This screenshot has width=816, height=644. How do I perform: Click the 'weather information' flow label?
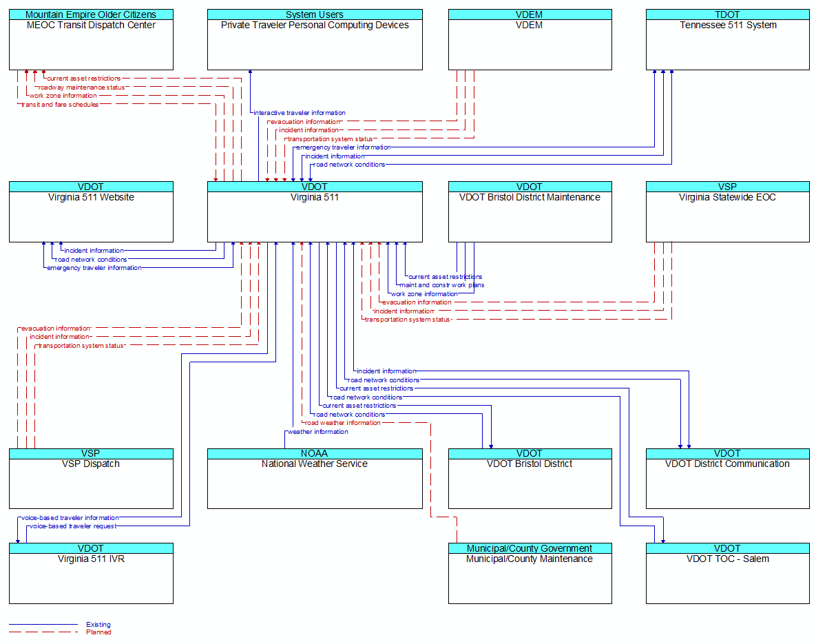pos(318,432)
